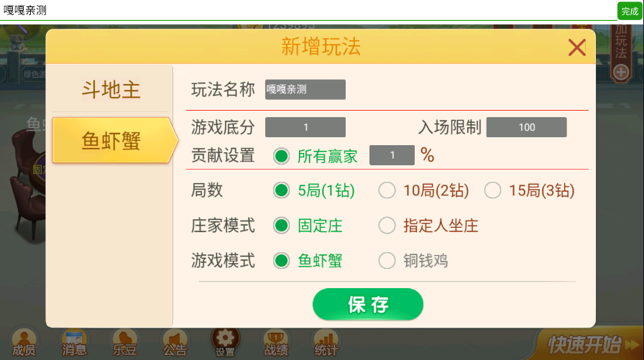Image resolution: width=644 pixels, height=360 pixels.
Task: Select the 15局(3钻) radio option
Action: [x=492, y=190]
